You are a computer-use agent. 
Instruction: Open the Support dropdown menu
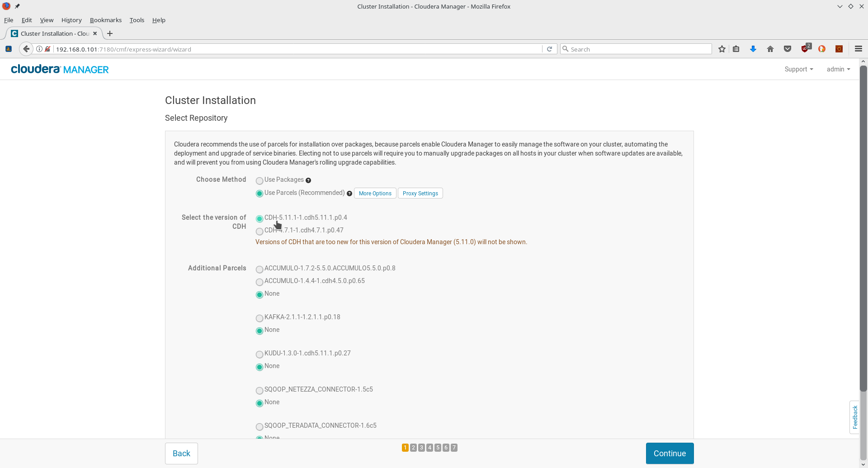pyautogui.click(x=799, y=69)
